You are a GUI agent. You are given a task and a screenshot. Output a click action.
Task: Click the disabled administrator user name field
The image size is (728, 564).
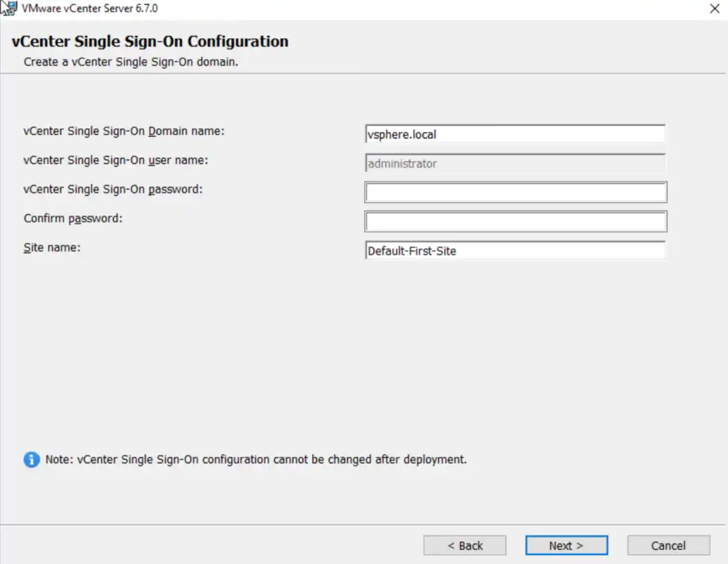516,164
